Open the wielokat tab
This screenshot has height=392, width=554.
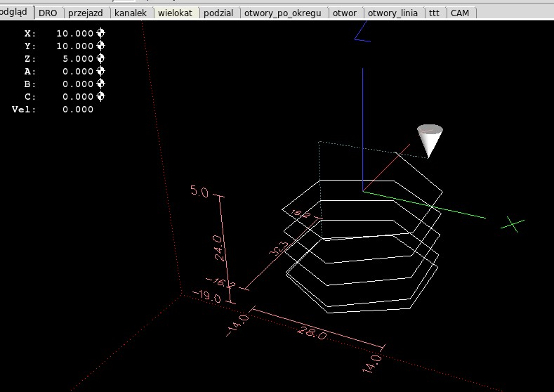pos(175,13)
